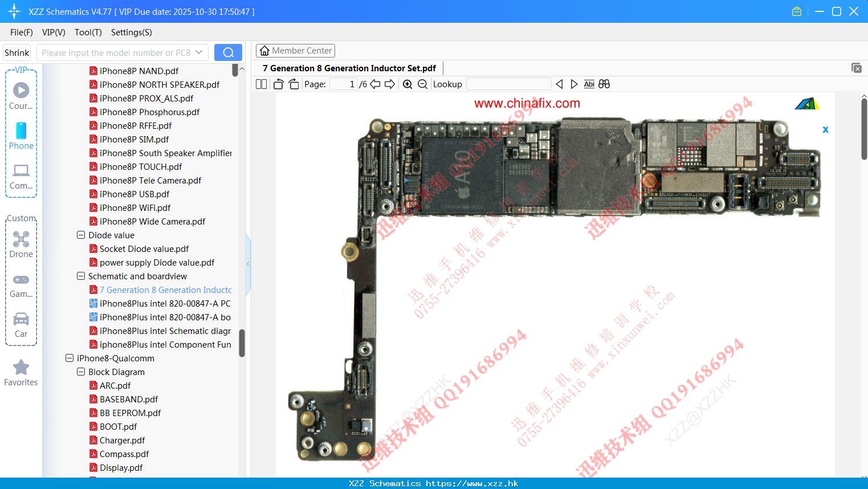Open iPhone8Plus intel 820-00847-A PC file
Screen dimensions: 868x489
click(x=165, y=303)
